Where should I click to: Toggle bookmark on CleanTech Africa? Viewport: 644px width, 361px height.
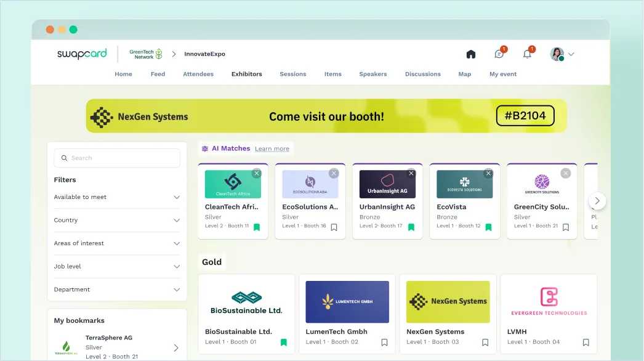click(x=257, y=227)
